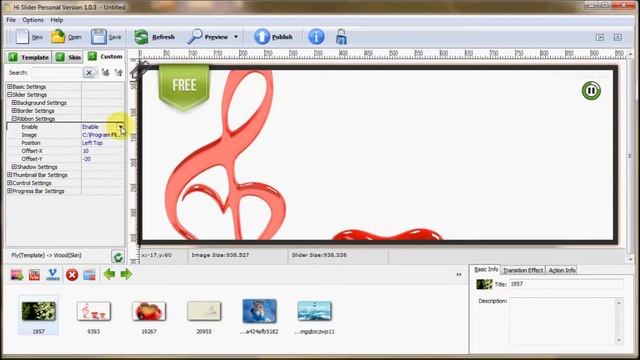Add Vimeo video icon
Viewport: 640px width, 360px height.
click(x=53, y=275)
